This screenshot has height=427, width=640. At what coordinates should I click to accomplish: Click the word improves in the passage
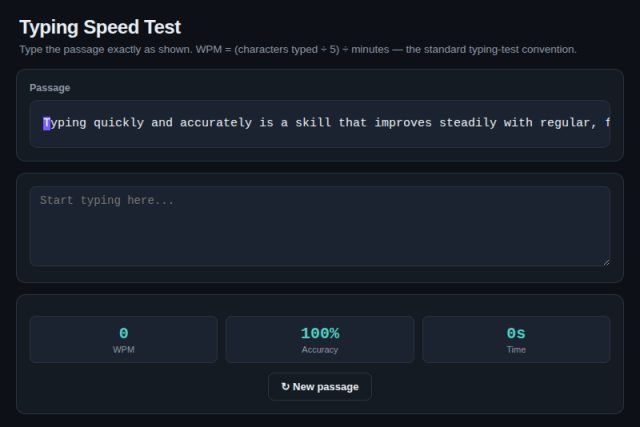point(403,123)
